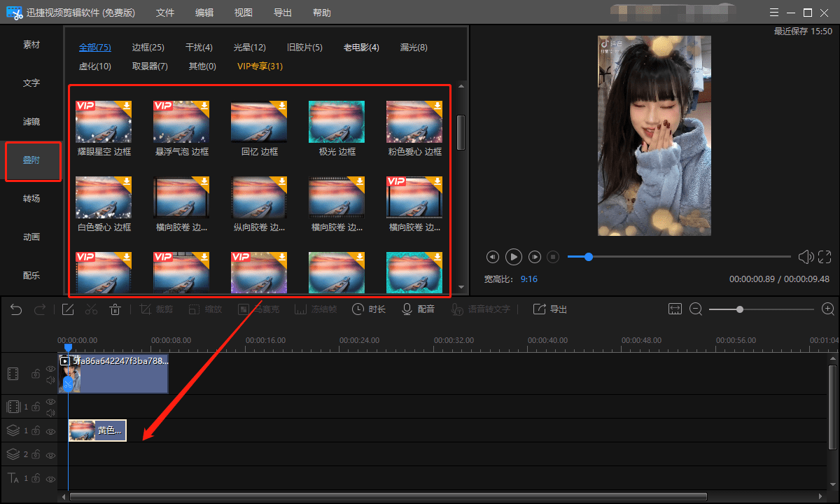Hide the overlay track 1 with eye icon
Image resolution: width=840 pixels, height=504 pixels.
[50, 431]
